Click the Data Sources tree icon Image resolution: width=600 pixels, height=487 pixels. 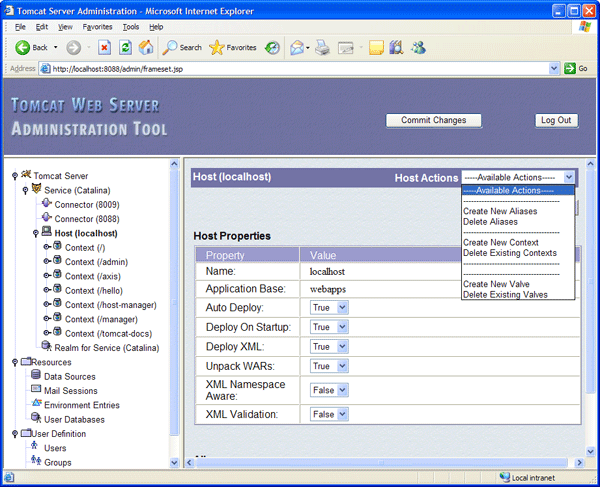[36, 376]
